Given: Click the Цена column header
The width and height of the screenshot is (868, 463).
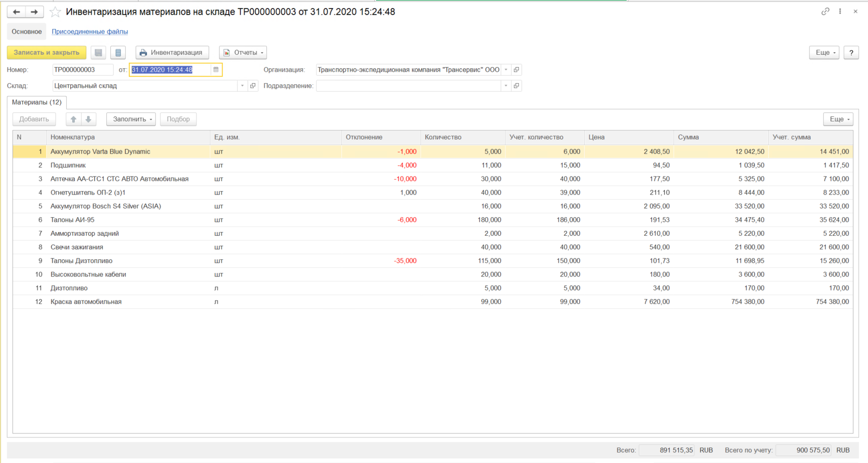Looking at the screenshot, I should point(629,137).
